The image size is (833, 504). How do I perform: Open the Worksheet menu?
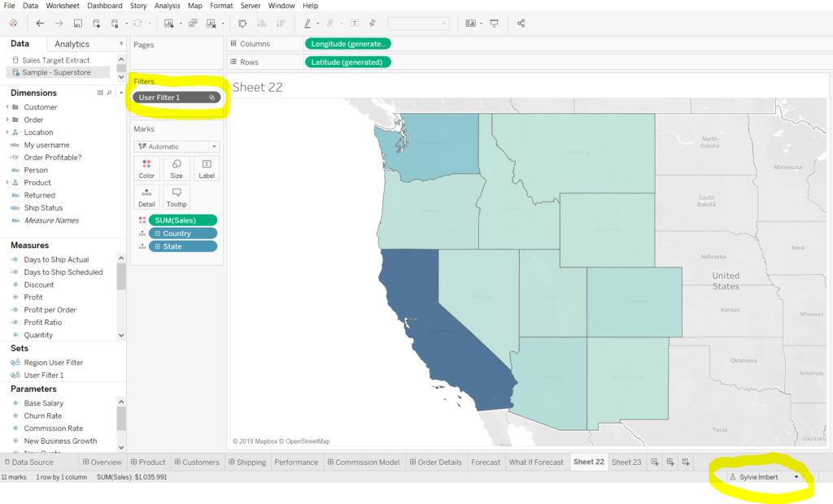pyautogui.click(x=62, y=6)
